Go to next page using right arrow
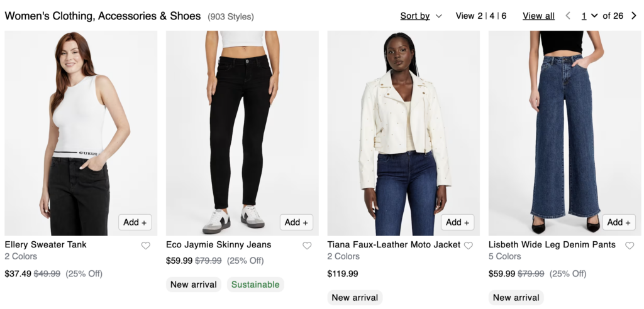Screen dimensions: 644x309 (x=634, y=16)
